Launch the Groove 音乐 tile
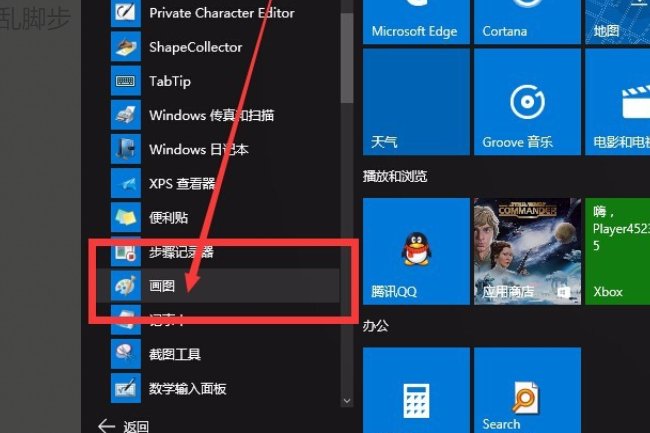650x433 pixels. pyautogui.click(x=526, y=103)
